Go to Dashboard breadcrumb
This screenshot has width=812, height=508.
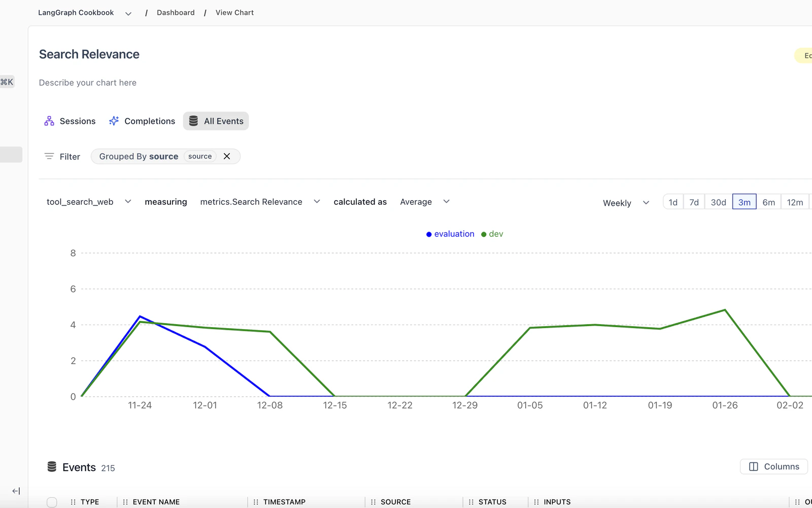coord(176,13)
